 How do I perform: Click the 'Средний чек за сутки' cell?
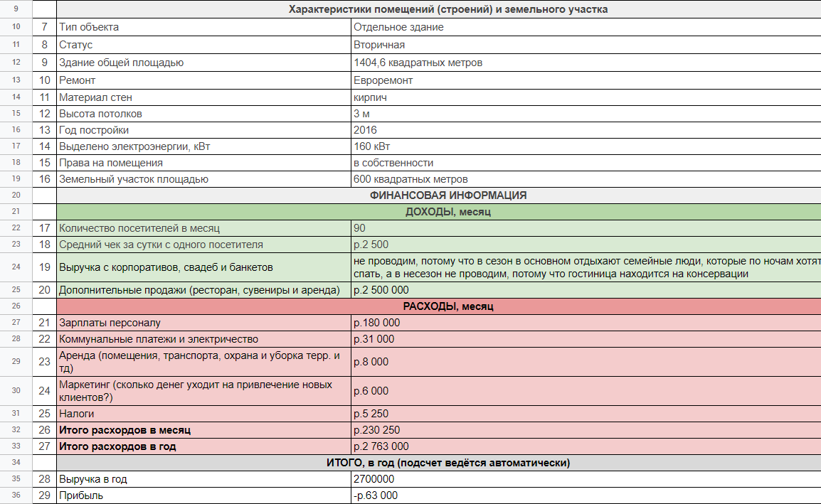(203, 245)
